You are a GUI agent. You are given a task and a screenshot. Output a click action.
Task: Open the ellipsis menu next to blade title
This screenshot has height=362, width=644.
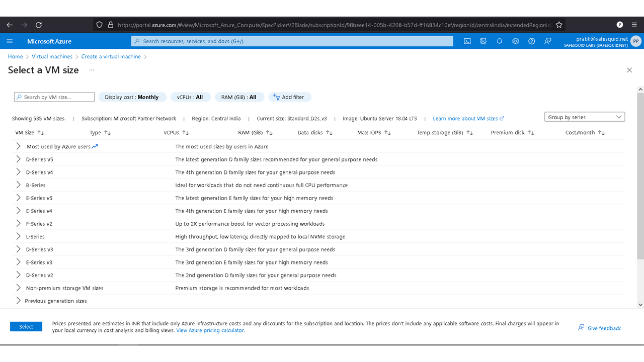(x=92, y=70)
